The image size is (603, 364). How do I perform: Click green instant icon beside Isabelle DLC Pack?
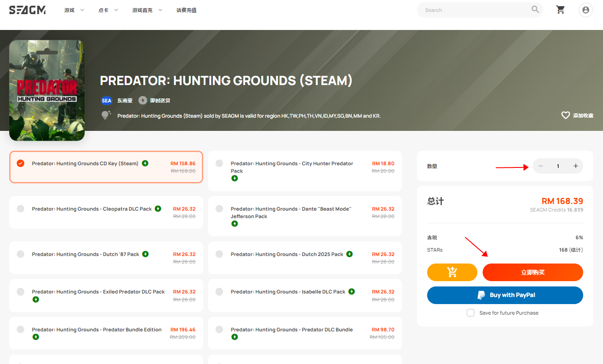coord(352,291)
